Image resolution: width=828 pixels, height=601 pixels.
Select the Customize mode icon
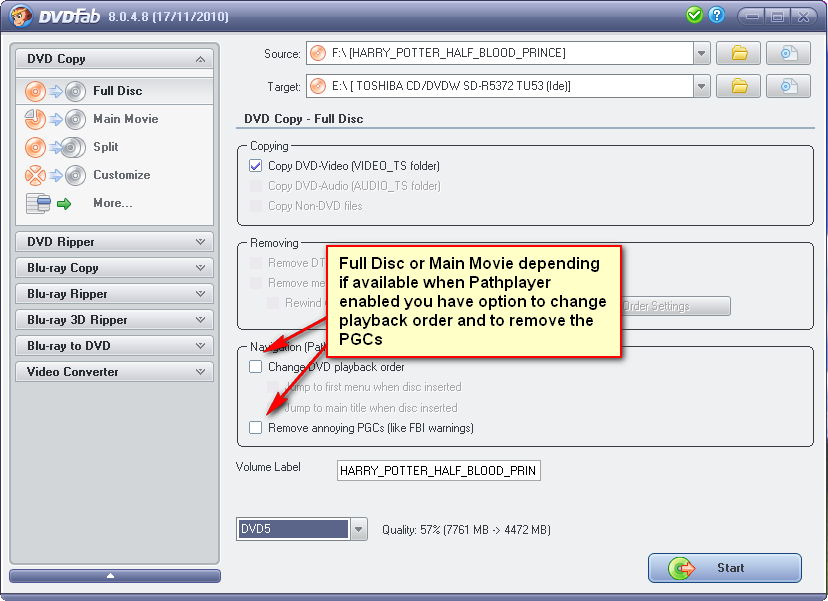coord(55,175)
